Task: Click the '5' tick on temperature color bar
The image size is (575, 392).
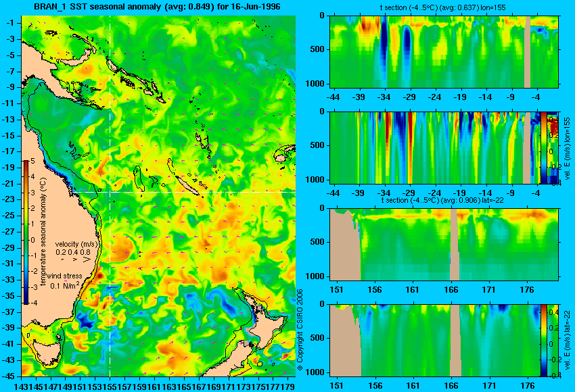Action: [x=32, y=162]
